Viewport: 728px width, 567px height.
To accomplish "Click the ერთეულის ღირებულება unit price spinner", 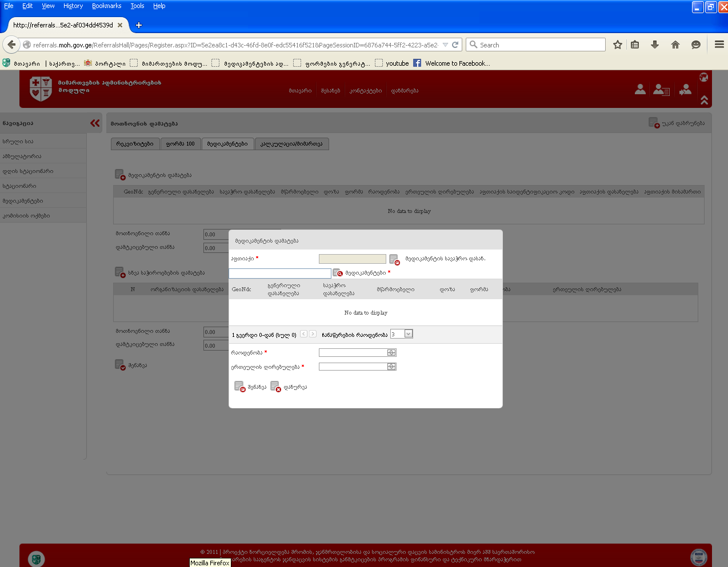I will point(391,367).
